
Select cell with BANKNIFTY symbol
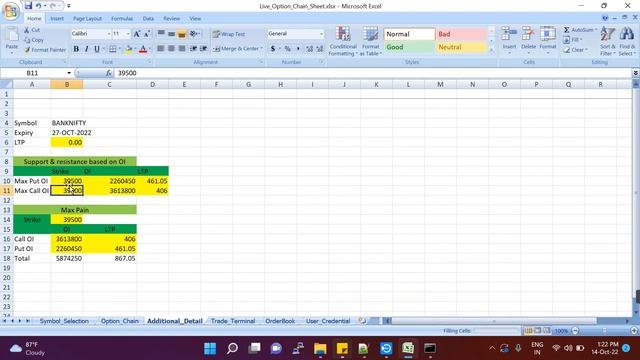pos(67,123)
